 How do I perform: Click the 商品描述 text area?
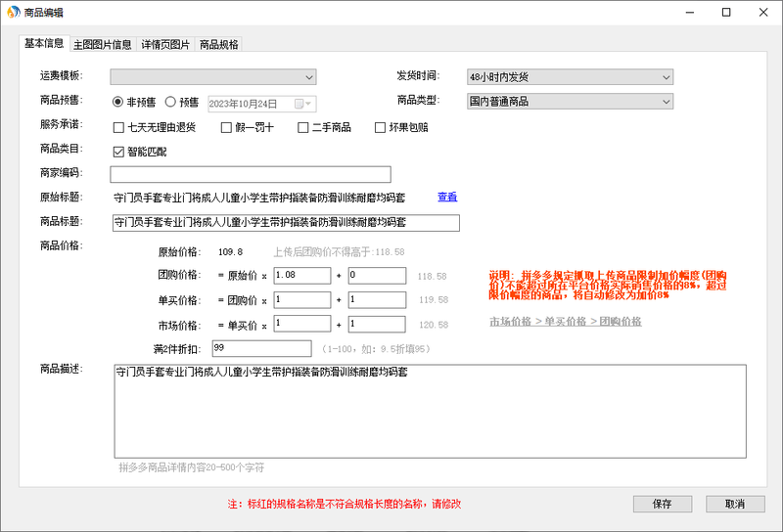click(430, 412)
